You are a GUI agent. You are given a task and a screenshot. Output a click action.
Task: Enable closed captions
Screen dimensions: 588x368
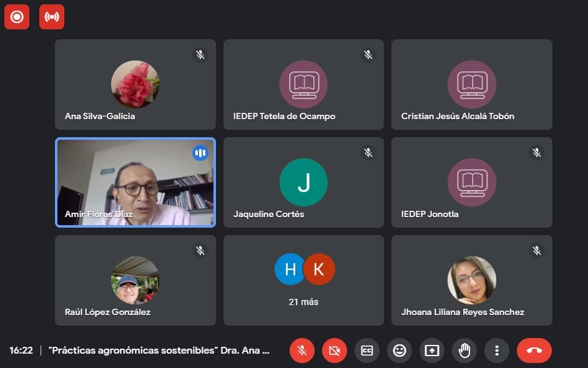point(367,351)
